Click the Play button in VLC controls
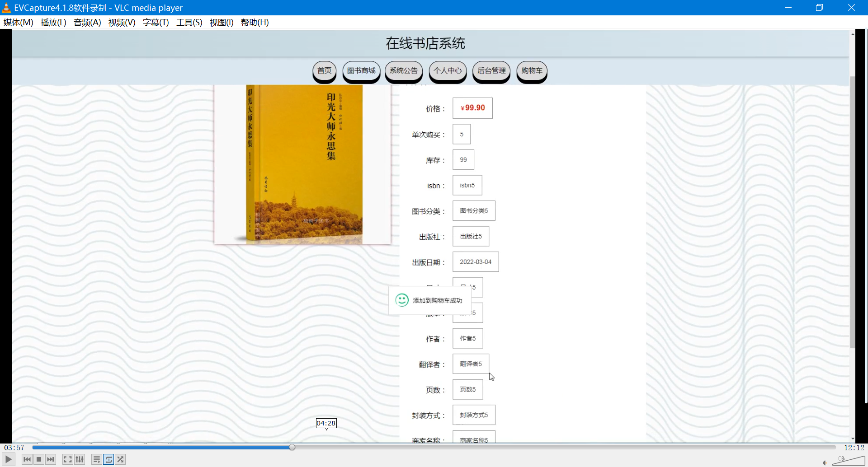The image size is (868, 467). [9, 459]
